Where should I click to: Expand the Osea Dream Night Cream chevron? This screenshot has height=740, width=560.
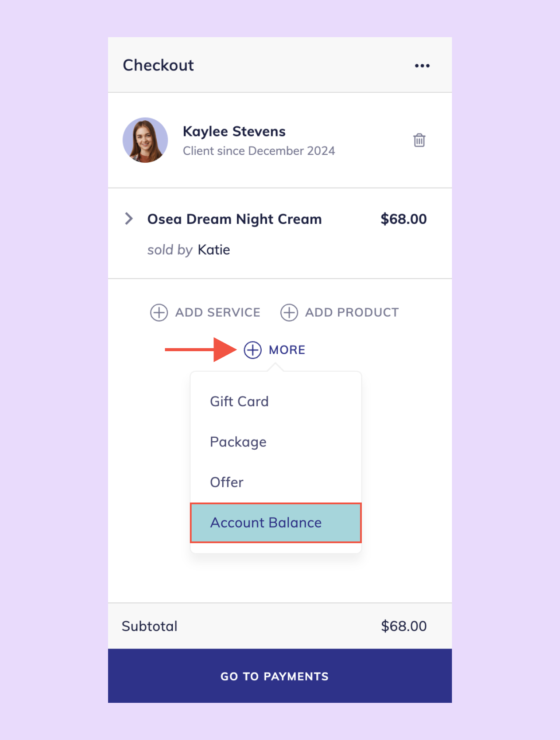(129, 218)
